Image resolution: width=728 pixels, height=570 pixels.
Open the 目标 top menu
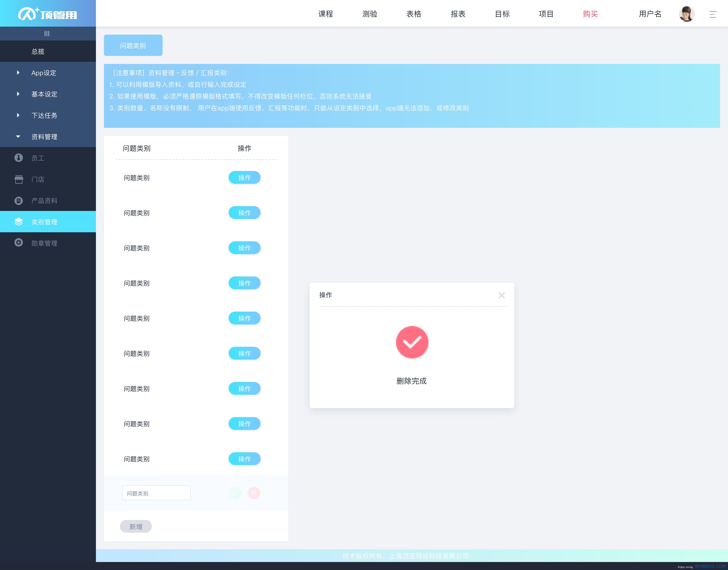click(x=502, y=14)
